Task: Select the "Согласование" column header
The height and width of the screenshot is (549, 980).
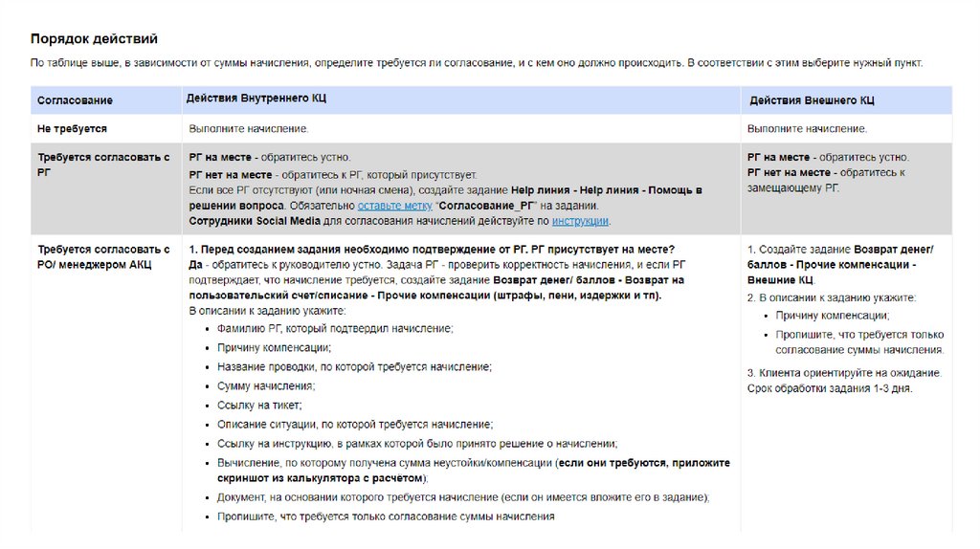Action: click(x=75, y=99)
